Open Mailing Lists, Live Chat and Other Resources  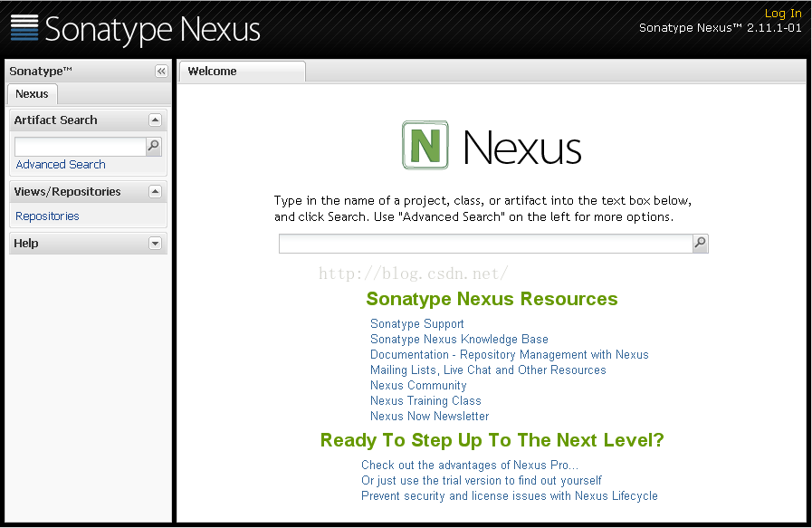point(488,370)
